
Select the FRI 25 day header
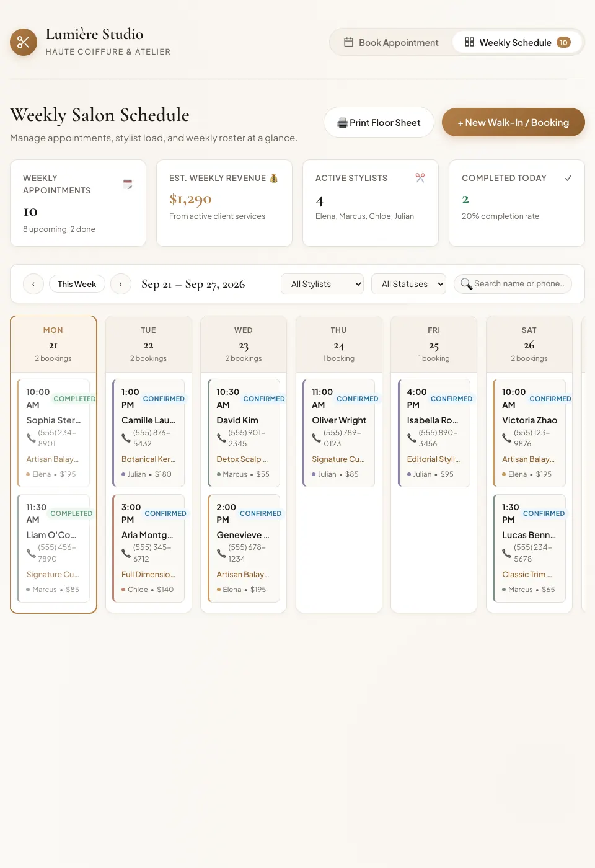point(434,344)
